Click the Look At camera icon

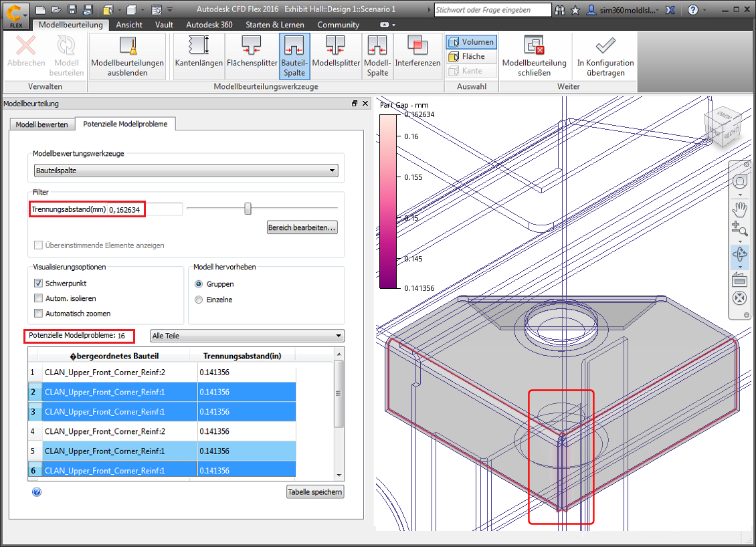pos(739,279)
